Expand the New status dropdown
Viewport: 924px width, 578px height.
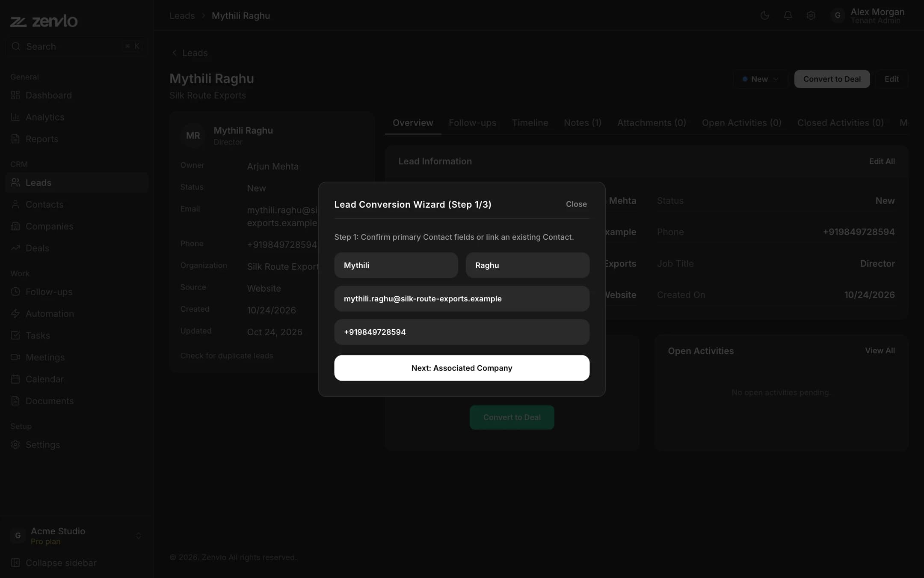pos(761,79)
